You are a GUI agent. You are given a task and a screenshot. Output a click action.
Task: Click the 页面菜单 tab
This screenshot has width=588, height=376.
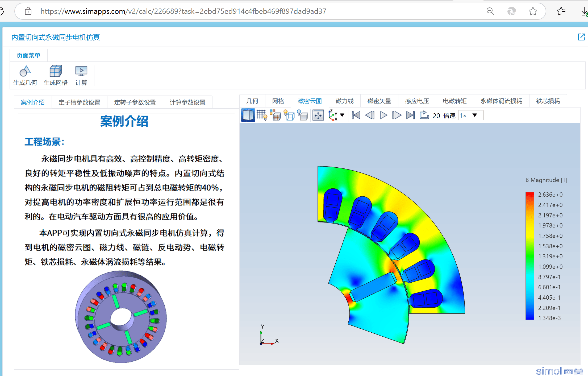[28, 55]
